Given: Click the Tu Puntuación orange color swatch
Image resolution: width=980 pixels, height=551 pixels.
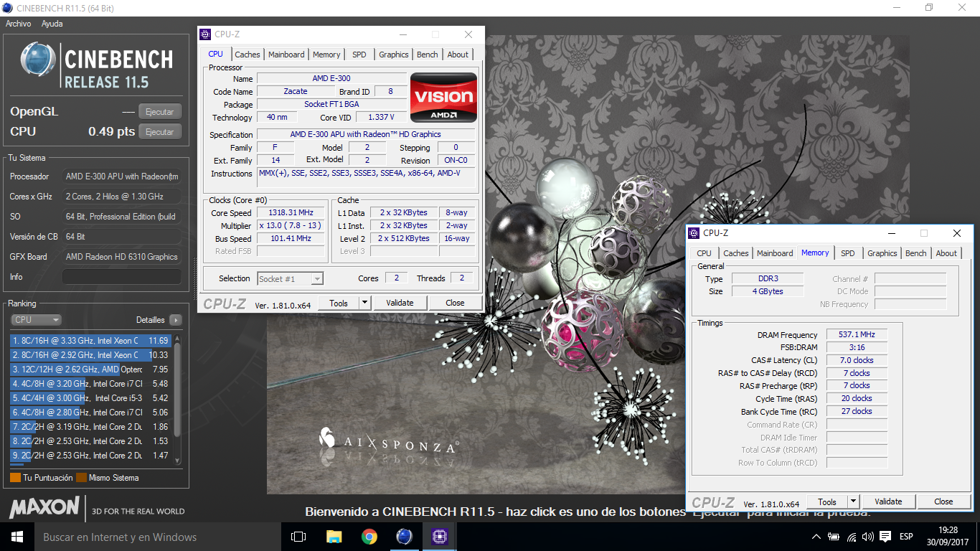Looking at the screenshot, I should pyautogui.click(x=15, y=478).
